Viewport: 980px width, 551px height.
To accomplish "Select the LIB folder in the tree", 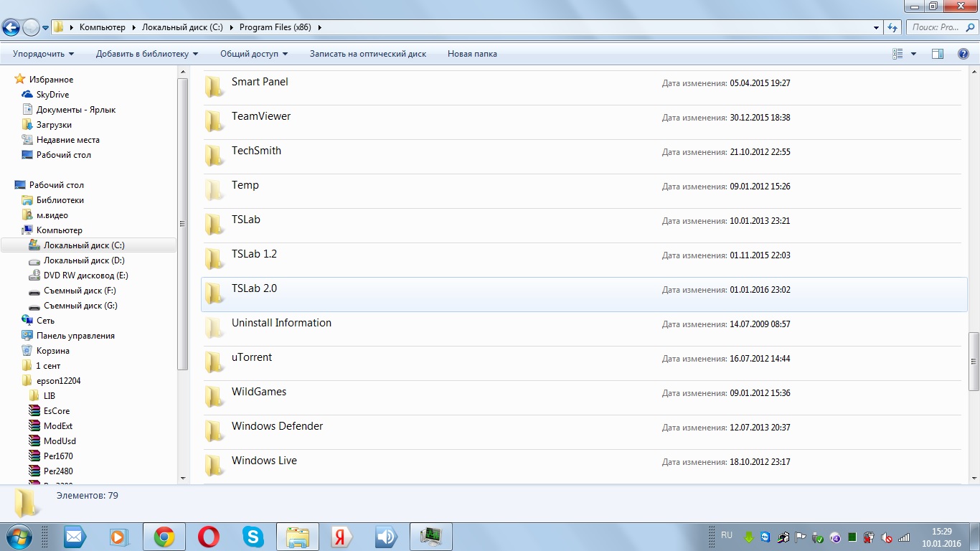I will coord(50,396).
